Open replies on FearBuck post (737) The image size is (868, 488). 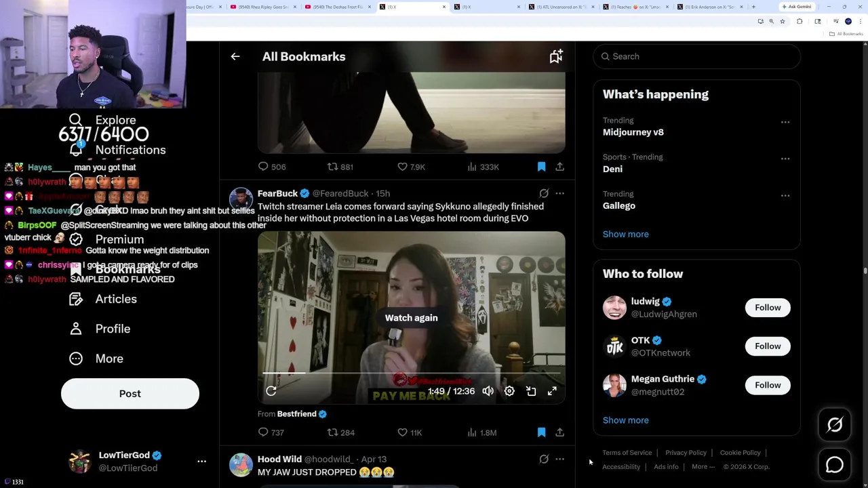click(x=271, y=432)
